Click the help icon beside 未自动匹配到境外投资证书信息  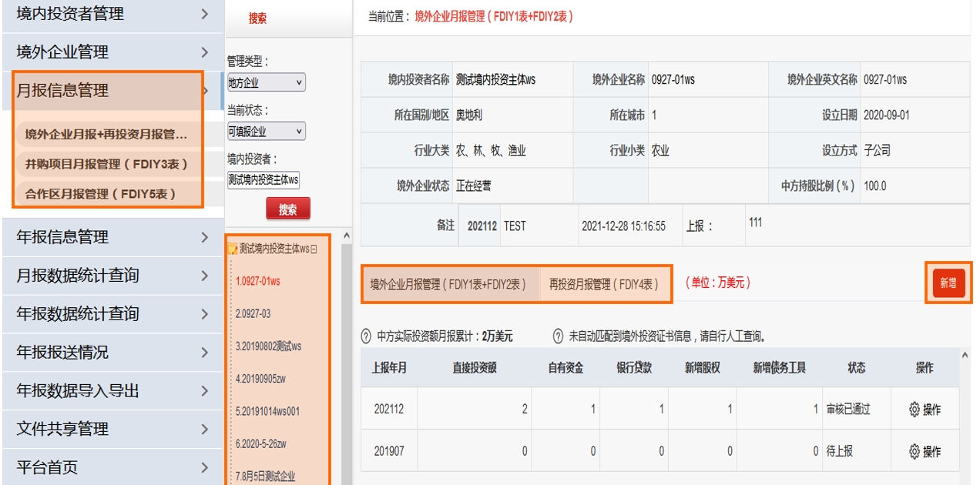pos(559,336)
